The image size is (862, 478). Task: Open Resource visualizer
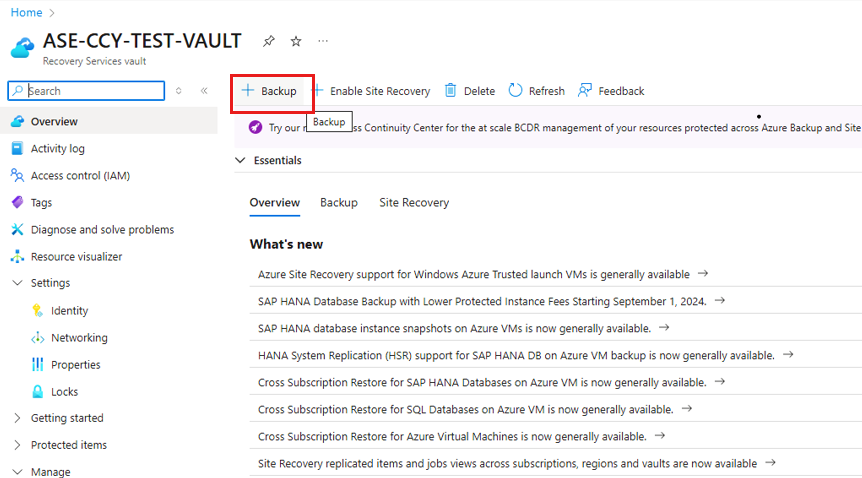(x=76, y=256)
